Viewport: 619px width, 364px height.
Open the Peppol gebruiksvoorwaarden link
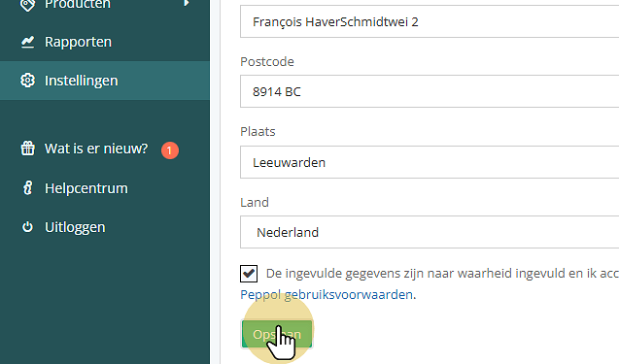(x=327, y=294)
